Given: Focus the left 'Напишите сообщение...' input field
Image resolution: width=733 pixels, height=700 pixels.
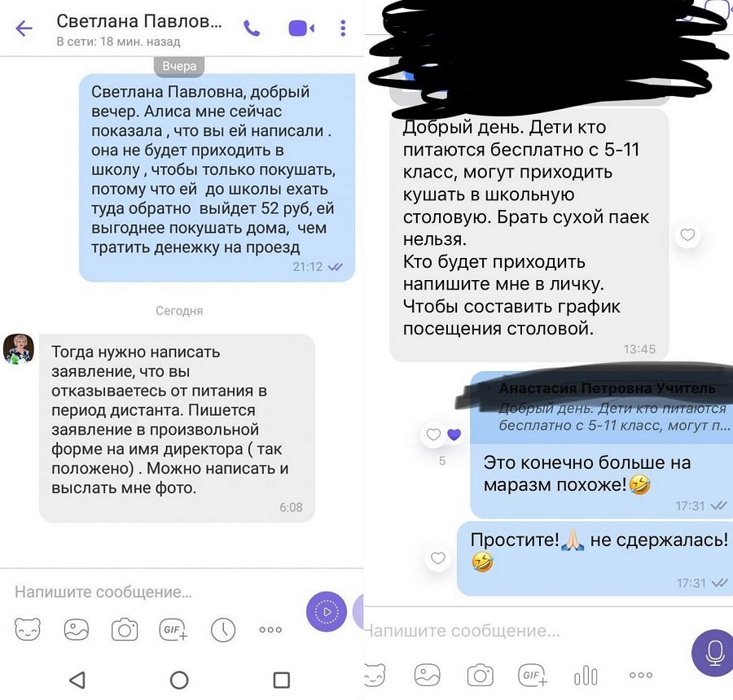Looking at the screenshot, I should point(154,592).
